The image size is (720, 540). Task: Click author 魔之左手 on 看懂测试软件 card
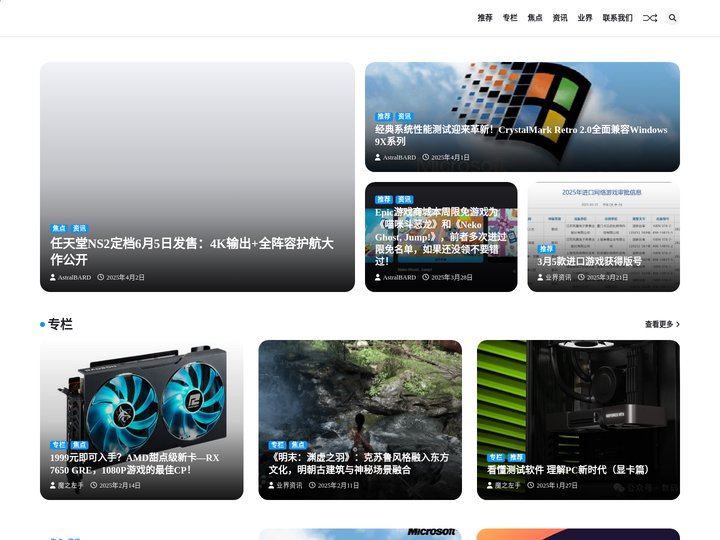click(504, 485)
